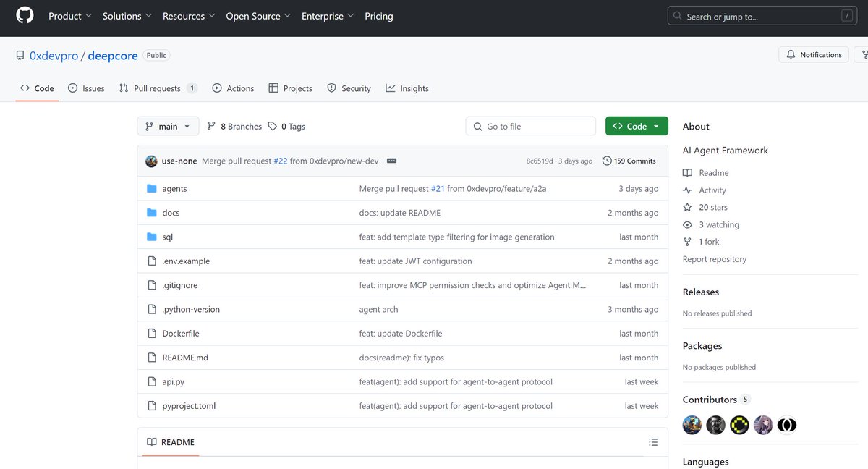Open the main branch dropdown
Image resolution: width=868 pixels, height=469 pixels.
click(168, 126)
